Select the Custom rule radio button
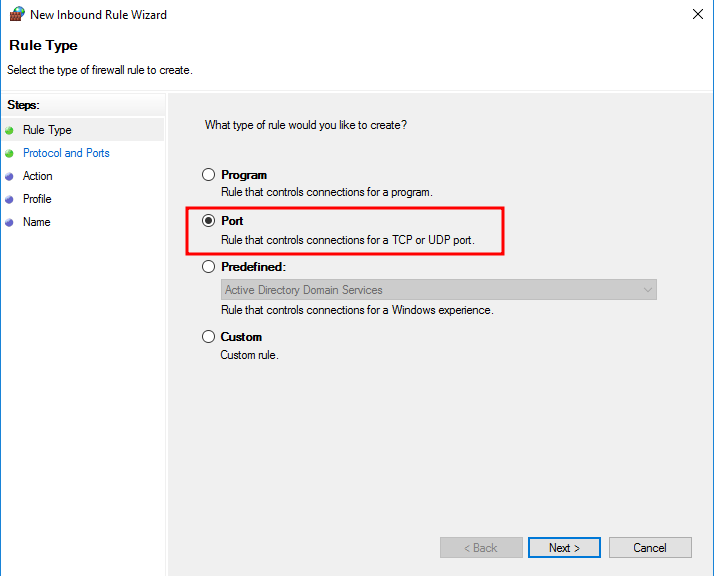Viewport: 714px width, 576px height. (209, 337)
